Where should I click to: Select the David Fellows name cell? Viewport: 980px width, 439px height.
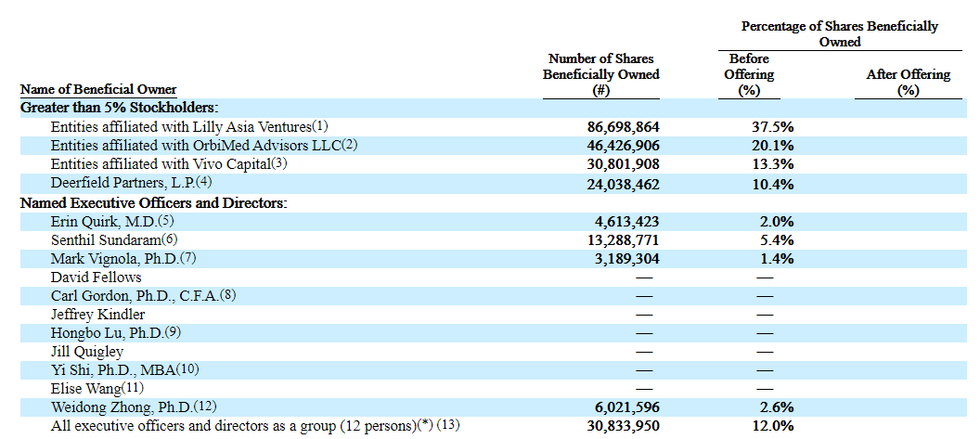click(97, 277)
